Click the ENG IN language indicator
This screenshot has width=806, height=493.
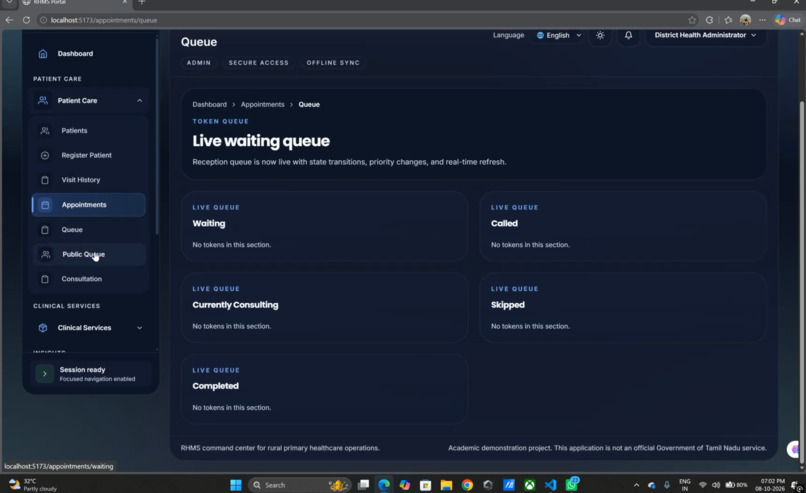tap(685, 485)
